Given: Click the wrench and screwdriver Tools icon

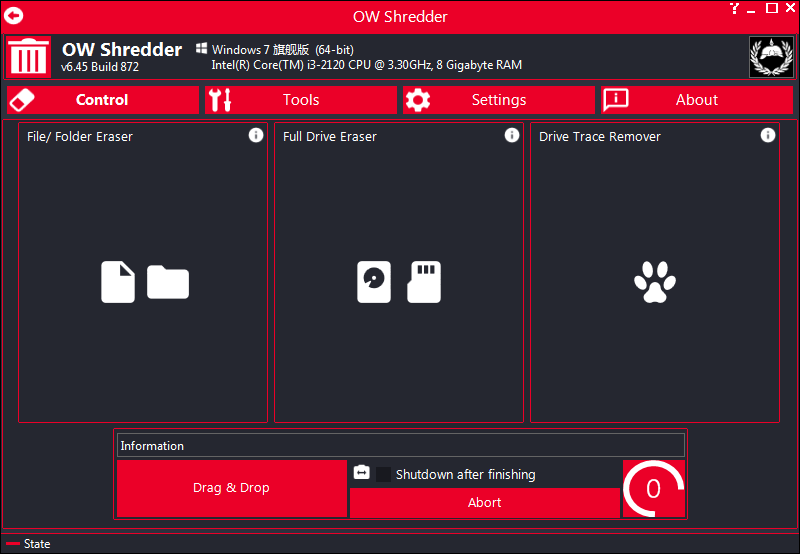Looking at the screenshot, I should pyautogui.click(x=220, y=100).
